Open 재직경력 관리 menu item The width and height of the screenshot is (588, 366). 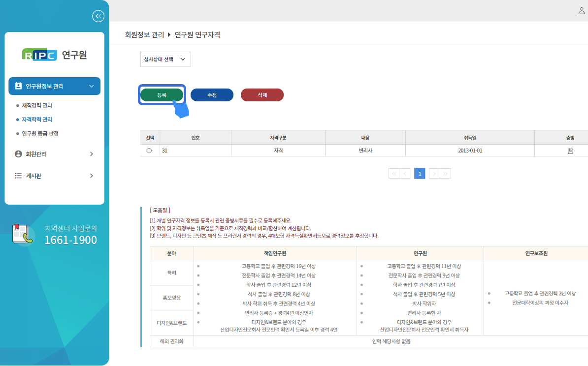[x=37, y=105]
